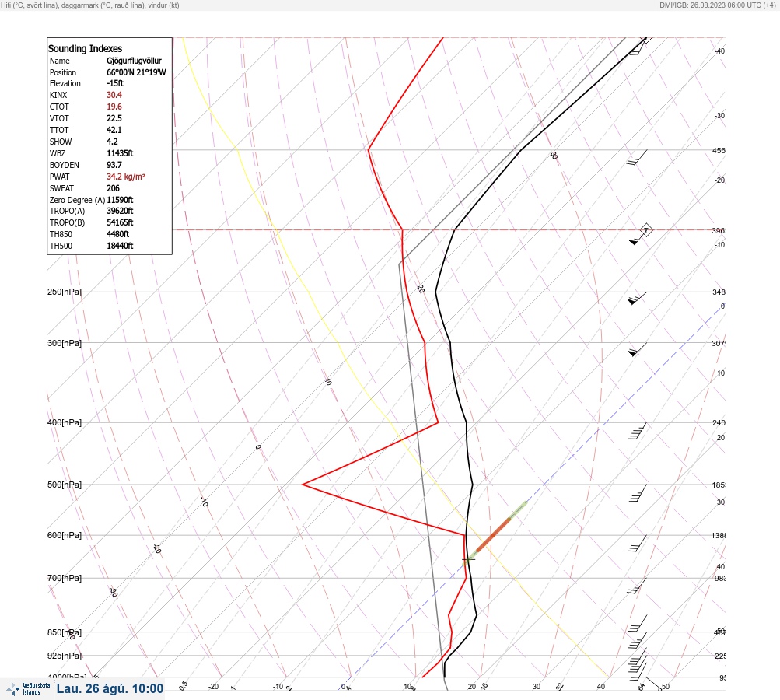
Task: Click the 850[hPa] pressure level label
Action: (x=65, y=632)
